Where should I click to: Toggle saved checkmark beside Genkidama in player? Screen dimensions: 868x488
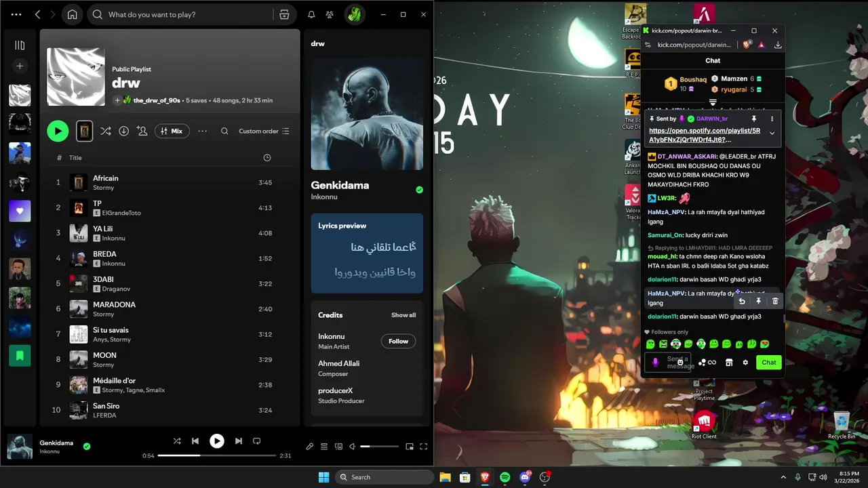87,447
